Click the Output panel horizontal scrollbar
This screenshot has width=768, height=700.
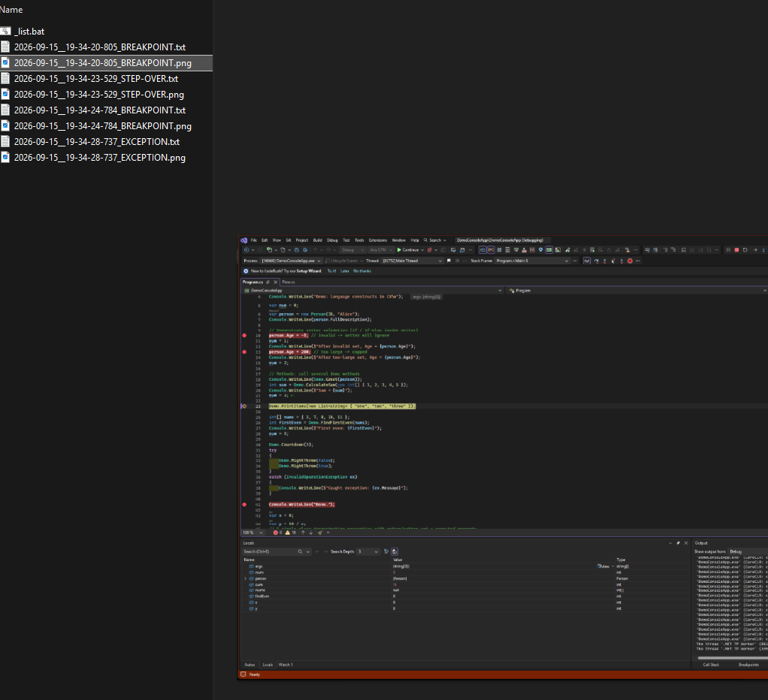733,658
